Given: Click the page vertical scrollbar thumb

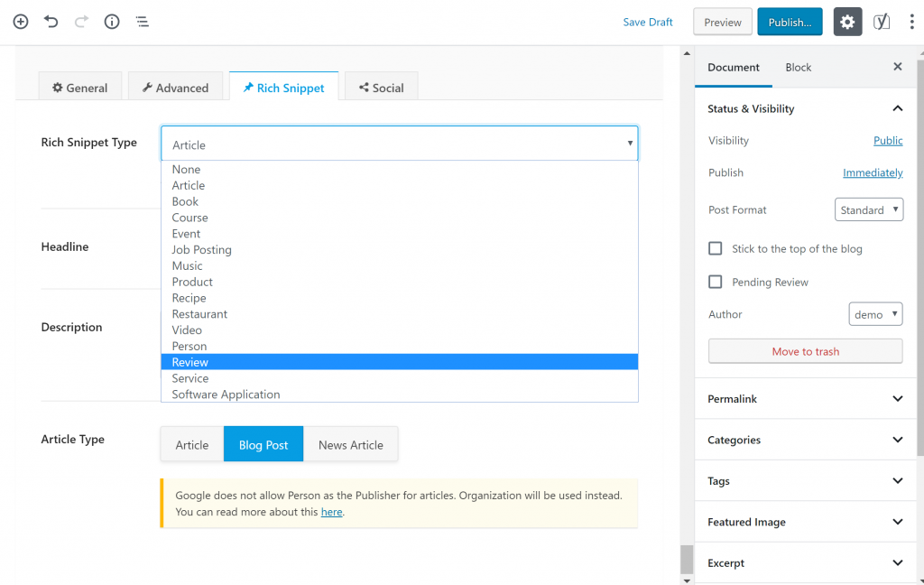Looking at the screenshot, I should [687, 559].
